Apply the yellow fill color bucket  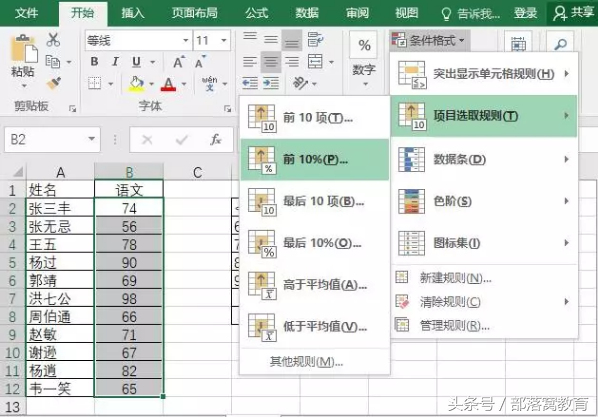136,84
